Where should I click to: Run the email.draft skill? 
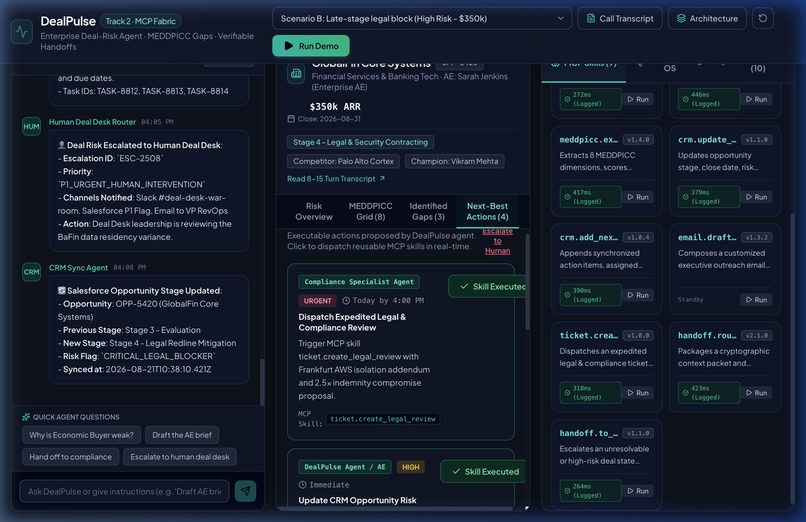[756, 300]
